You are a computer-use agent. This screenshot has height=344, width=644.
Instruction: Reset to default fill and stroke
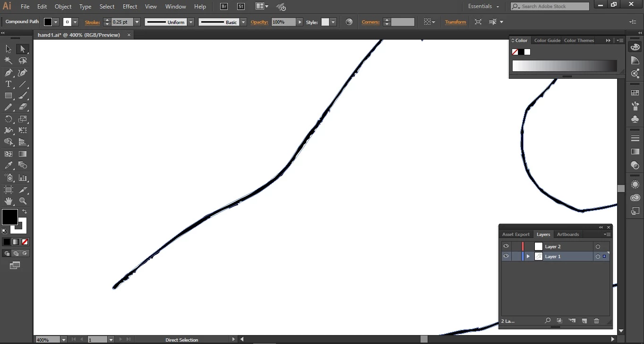(x=4, y=231)
